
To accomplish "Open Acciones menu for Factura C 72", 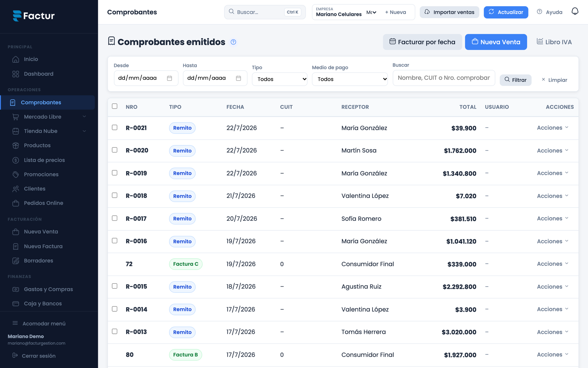I will tap(553, 264).
